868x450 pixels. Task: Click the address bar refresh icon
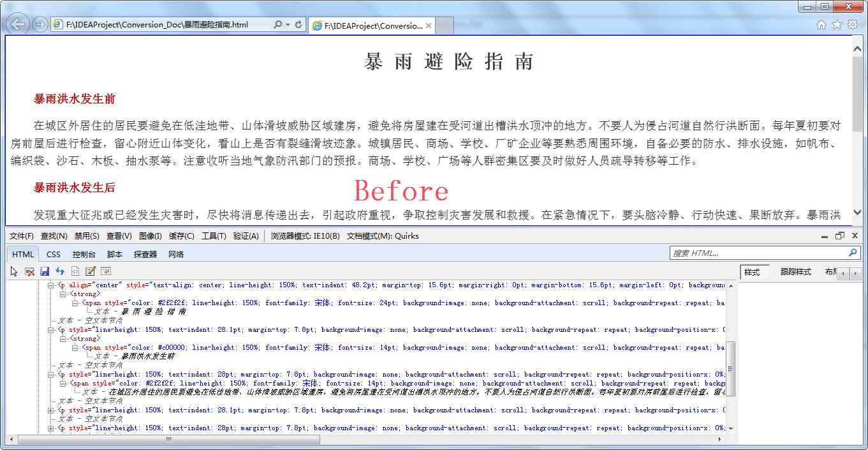298,25
